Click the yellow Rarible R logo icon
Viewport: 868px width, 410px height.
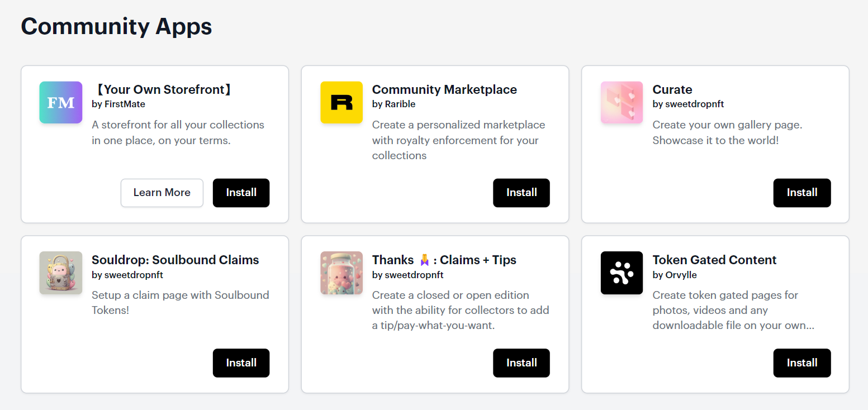341,102
